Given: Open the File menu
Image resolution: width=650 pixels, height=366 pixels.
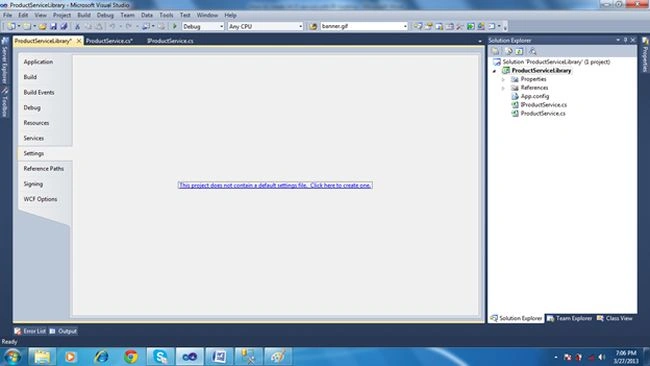Looking at the screenshot, I should [x=7, y=15].
